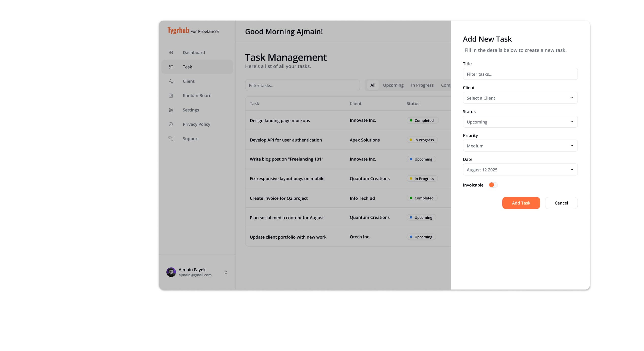
Task: Disable the Invoicable toggle
Action: coord(493,185)
